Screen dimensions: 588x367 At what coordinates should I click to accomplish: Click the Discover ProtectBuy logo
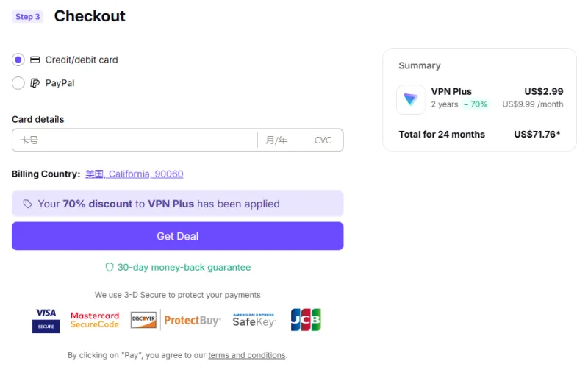(x=175, y=320)
